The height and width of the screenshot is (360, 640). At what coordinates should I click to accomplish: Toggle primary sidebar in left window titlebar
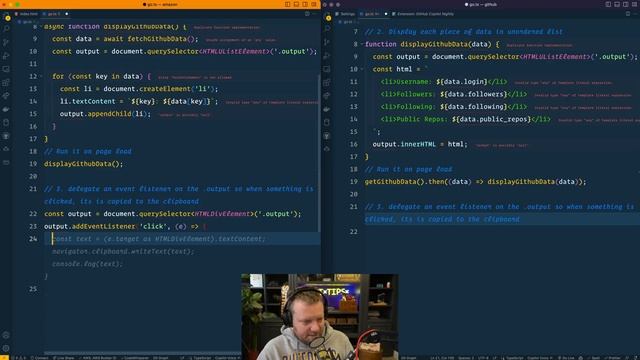tap(288, 4)
